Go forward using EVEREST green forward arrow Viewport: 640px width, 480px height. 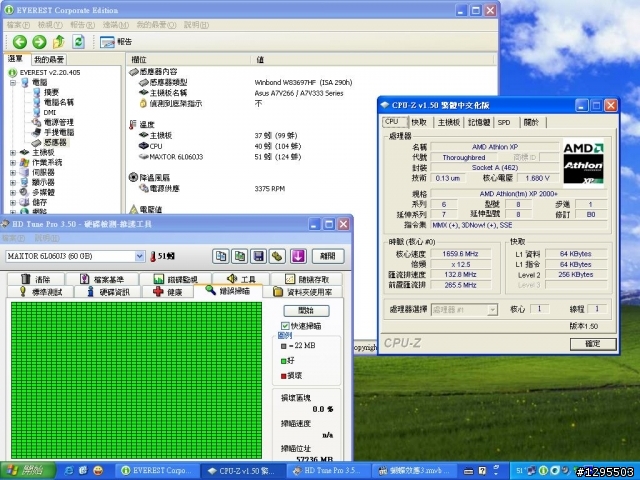(x=39, y=42)
